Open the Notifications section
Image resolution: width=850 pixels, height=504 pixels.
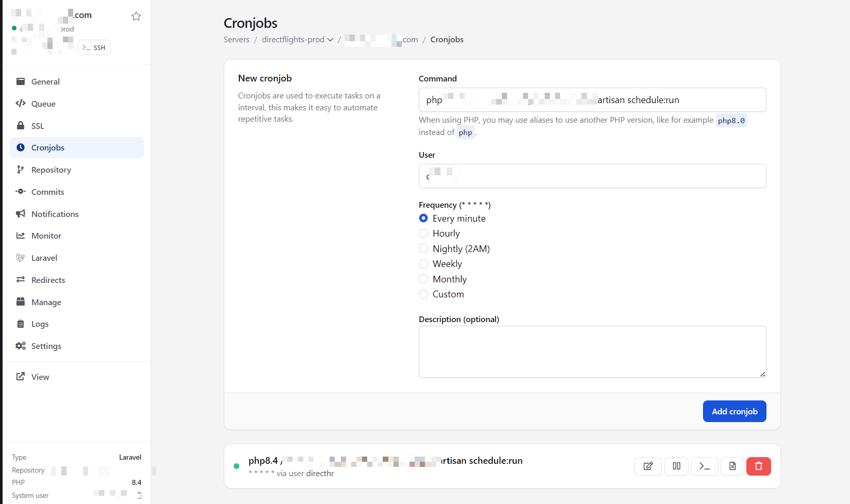[x=77, y=214]
